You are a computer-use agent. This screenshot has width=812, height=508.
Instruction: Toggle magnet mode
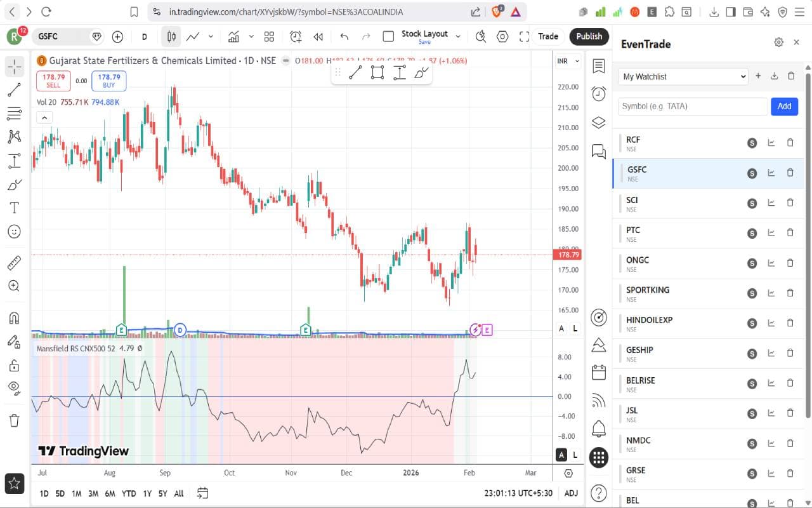tap(14, 317)
